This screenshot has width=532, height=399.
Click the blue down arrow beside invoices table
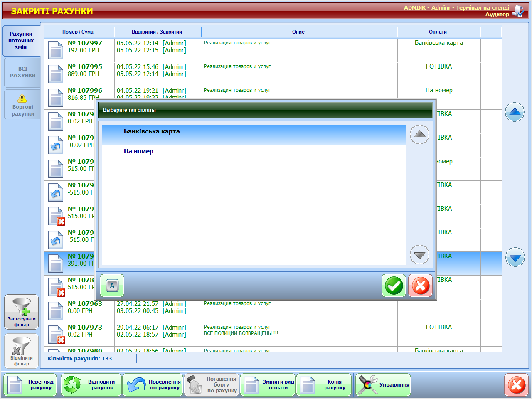[x=515, y=258]
